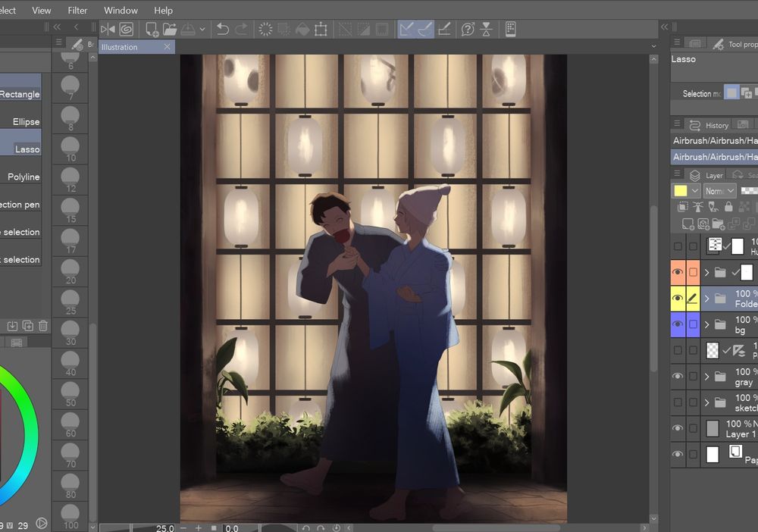Click the Snap to Special Ruler icon
Viewport: 758px width, 532px height.
(x=425, y=30)
